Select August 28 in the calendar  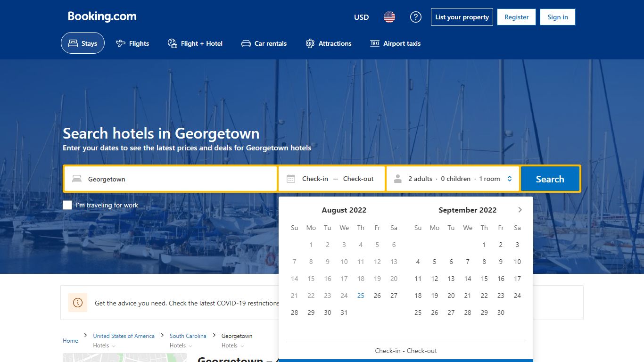[x=295, y=313]
